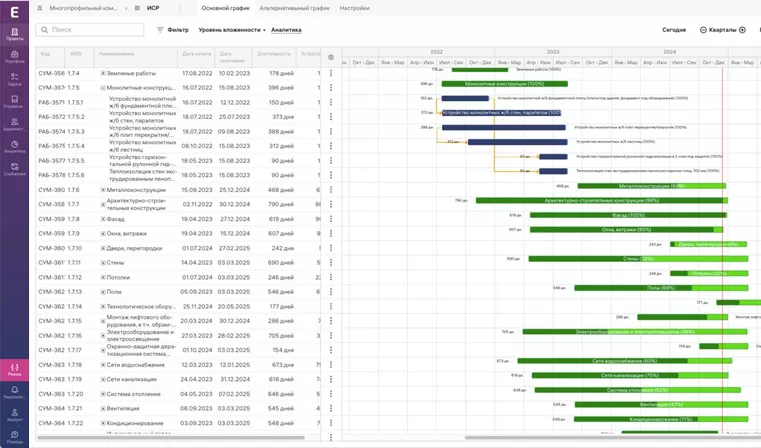761x448 pixels.
Task: Collapse the Монолитные конструкции tree row
Action: (103, 88)
